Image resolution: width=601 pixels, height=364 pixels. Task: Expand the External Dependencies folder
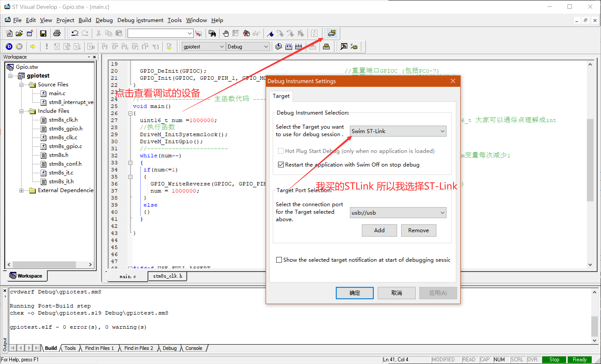pyautogui.click(x=21, y=191)
